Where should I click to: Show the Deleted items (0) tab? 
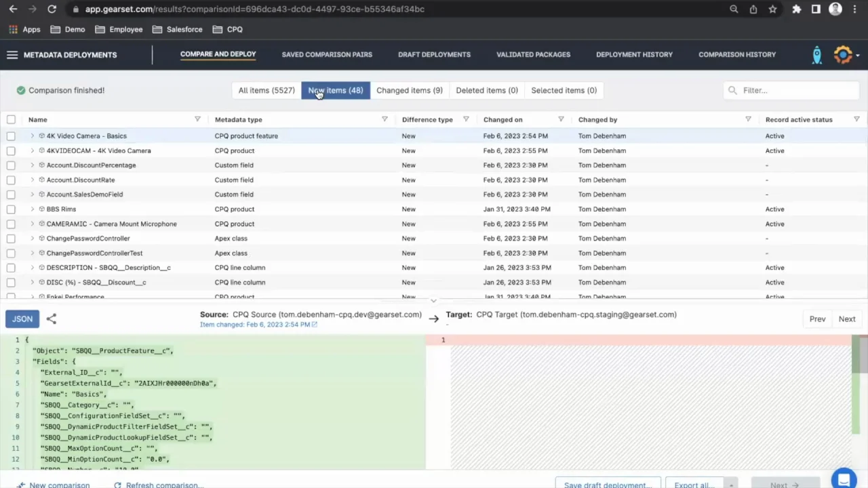[x=486, y=90]
